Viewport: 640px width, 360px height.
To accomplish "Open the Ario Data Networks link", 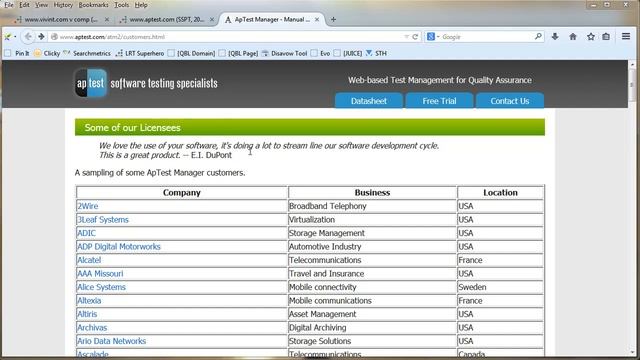I will pyautogui.click(x=111, y=341).
